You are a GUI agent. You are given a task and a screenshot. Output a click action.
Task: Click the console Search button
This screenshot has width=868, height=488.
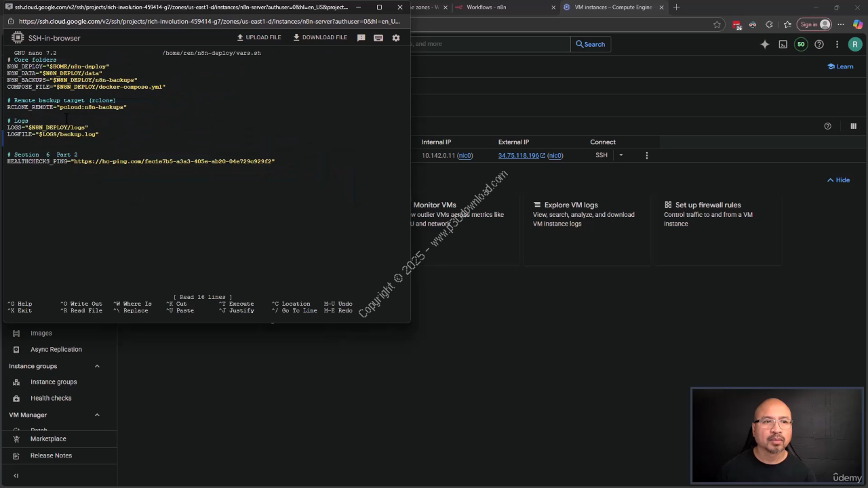coord(590,44)
